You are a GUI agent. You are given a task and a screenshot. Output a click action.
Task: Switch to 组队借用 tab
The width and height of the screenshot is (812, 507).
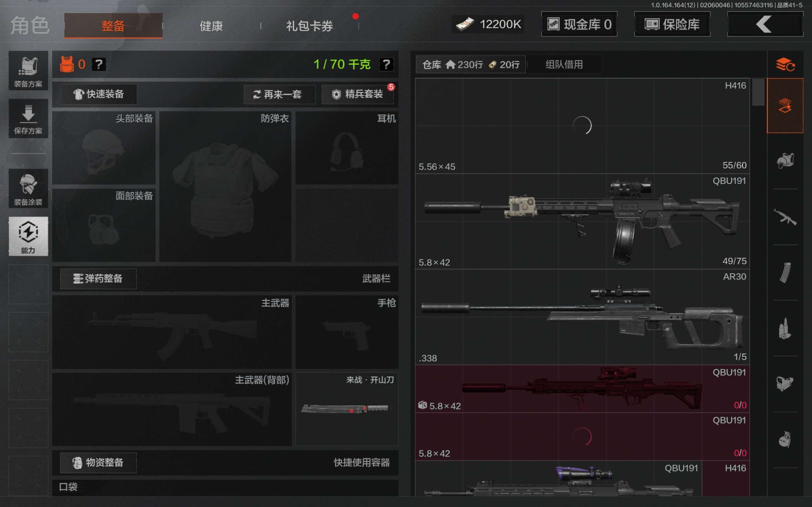[x=564, y=64]
